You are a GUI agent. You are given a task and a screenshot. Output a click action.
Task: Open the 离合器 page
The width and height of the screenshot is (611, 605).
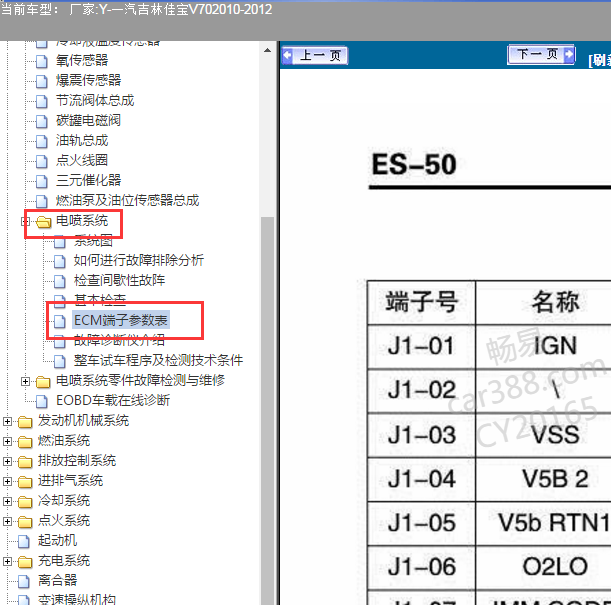tap(57, 580)
